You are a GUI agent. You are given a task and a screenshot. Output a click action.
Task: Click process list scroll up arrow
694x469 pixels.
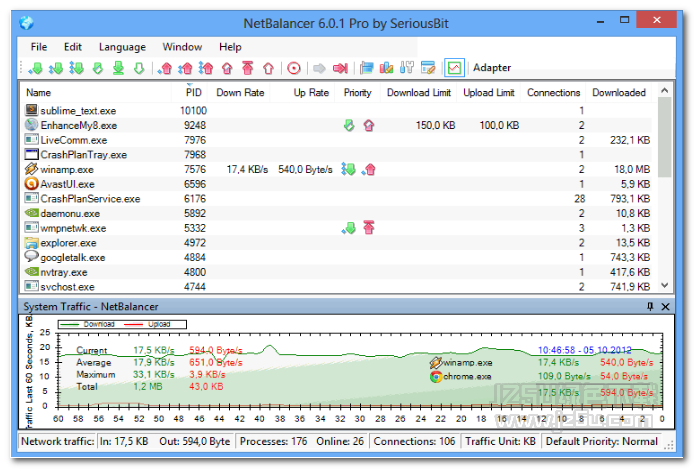[664, 91]
